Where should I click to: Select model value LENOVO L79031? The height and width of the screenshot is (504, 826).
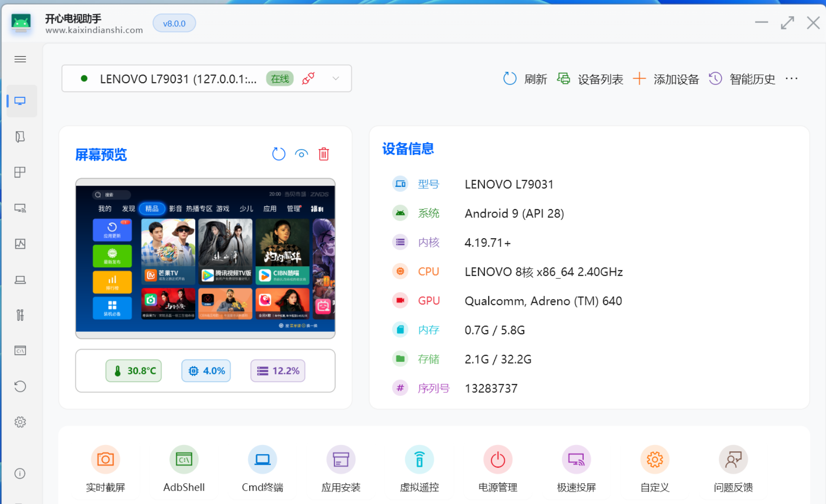[x=509, y=184]
